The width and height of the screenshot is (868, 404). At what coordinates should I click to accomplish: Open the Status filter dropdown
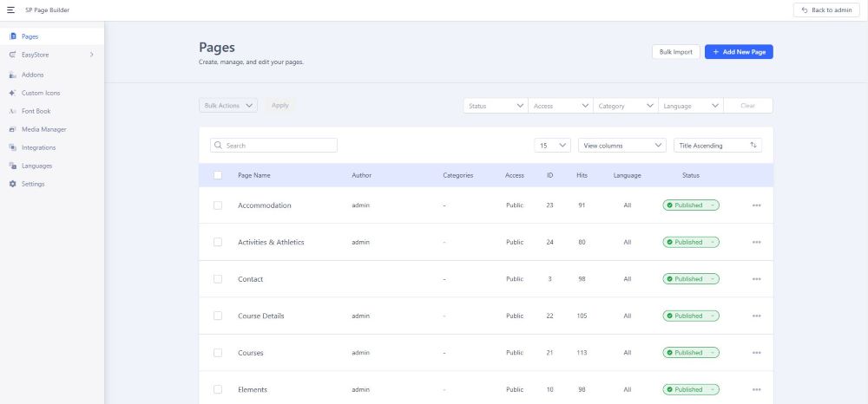tap(496, 106)
